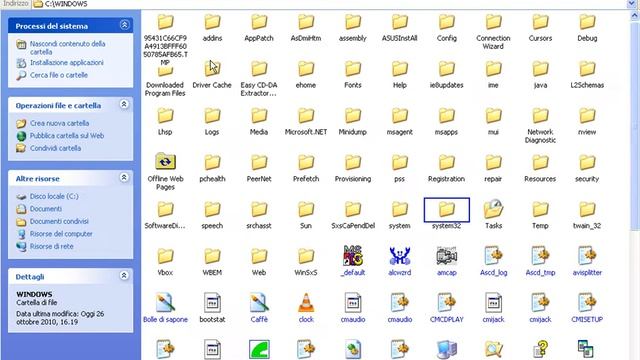Viewport: 640px width, 360px height.
Task: Open the Tasks scheduled folder icon
Action: click(x=493, y=209)
